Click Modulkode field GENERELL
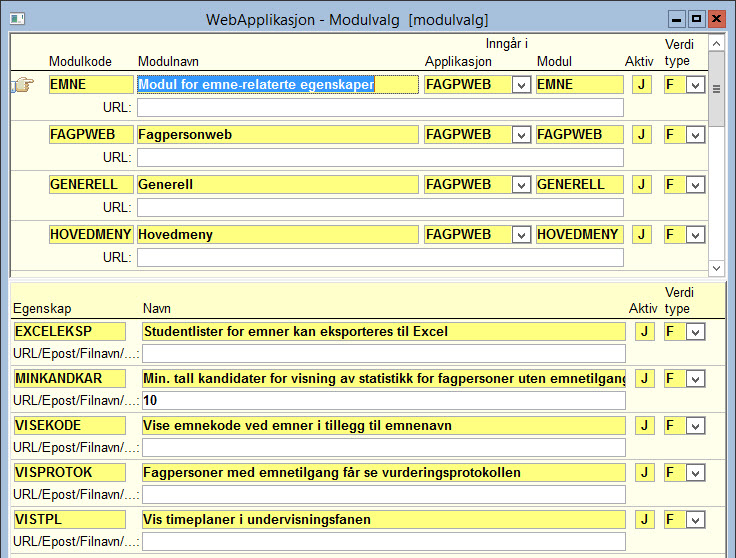The height and width of the screenshot is (558, 736). tap(91, 184)
